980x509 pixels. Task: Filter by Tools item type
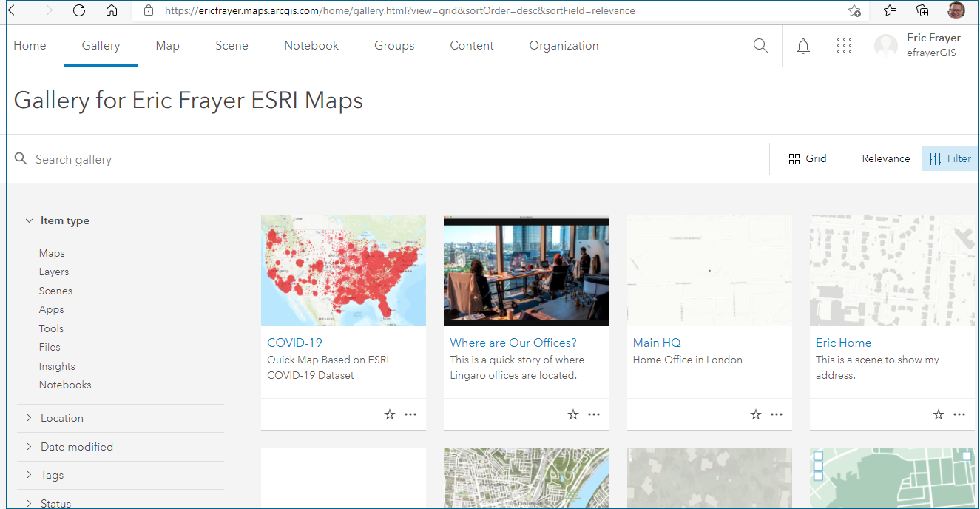tap(52, 328)
